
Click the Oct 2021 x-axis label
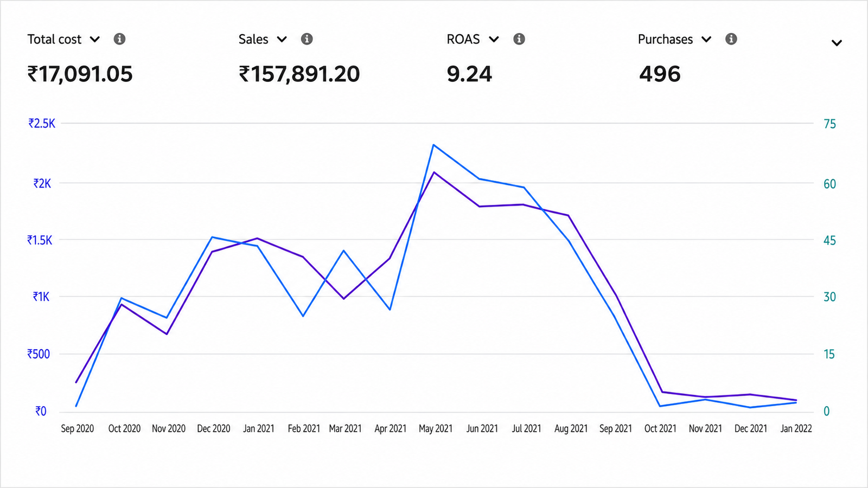[660, 428]
